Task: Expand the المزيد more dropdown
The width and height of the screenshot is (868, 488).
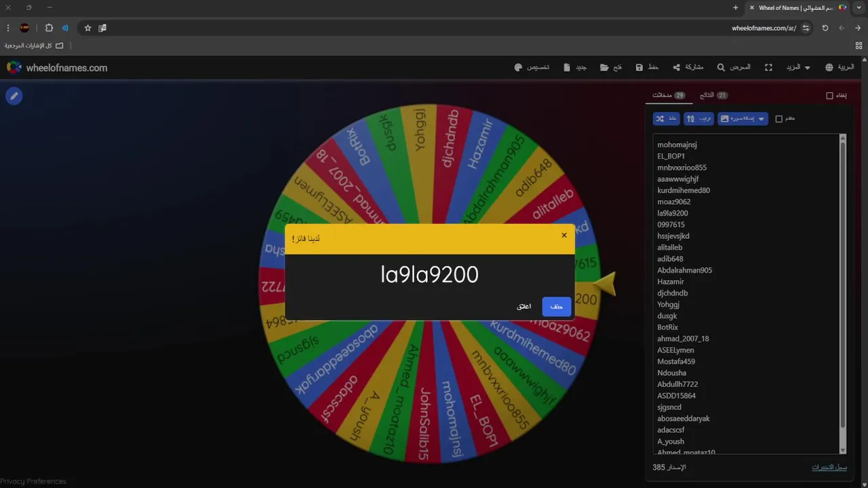Action: coord(798,68)
